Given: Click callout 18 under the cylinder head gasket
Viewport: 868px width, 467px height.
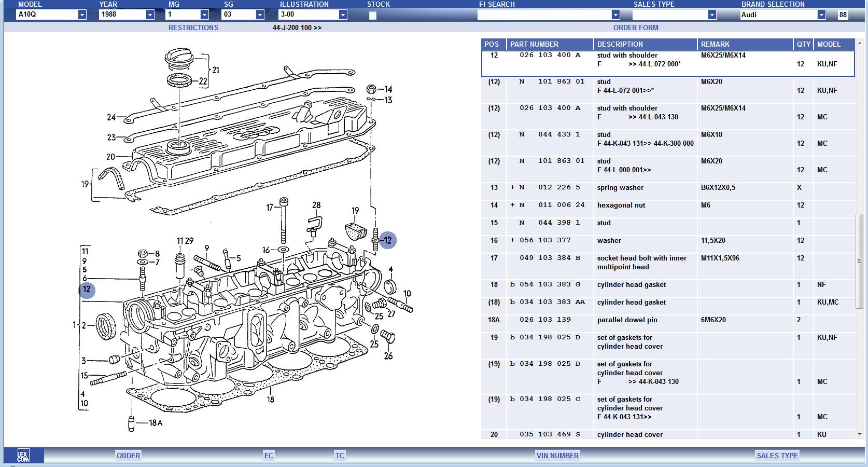Looking at the screenshot, I should 270,400.
